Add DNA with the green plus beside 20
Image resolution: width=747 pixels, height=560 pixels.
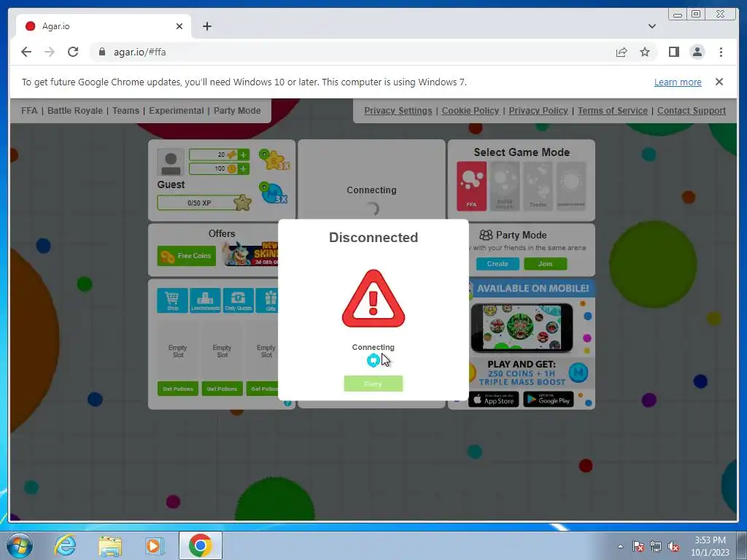[244, 155]
